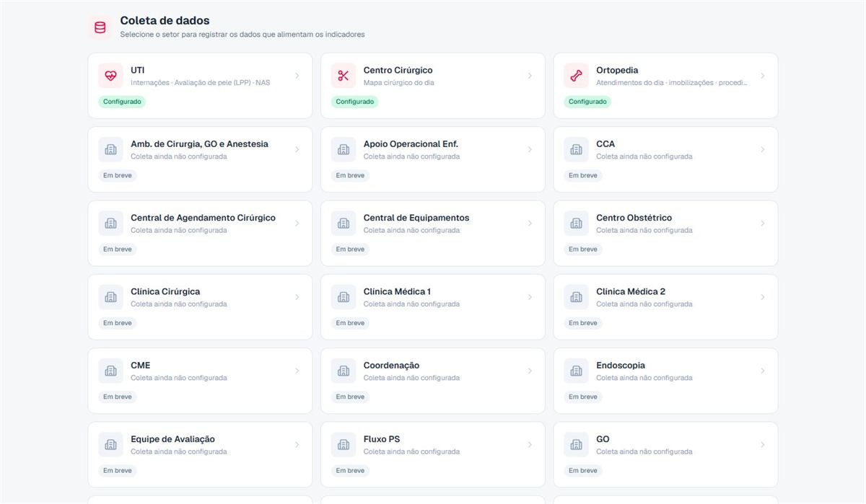
Task: Click the bone icon on Ortopedia card
Action: [x=576, y=76]
